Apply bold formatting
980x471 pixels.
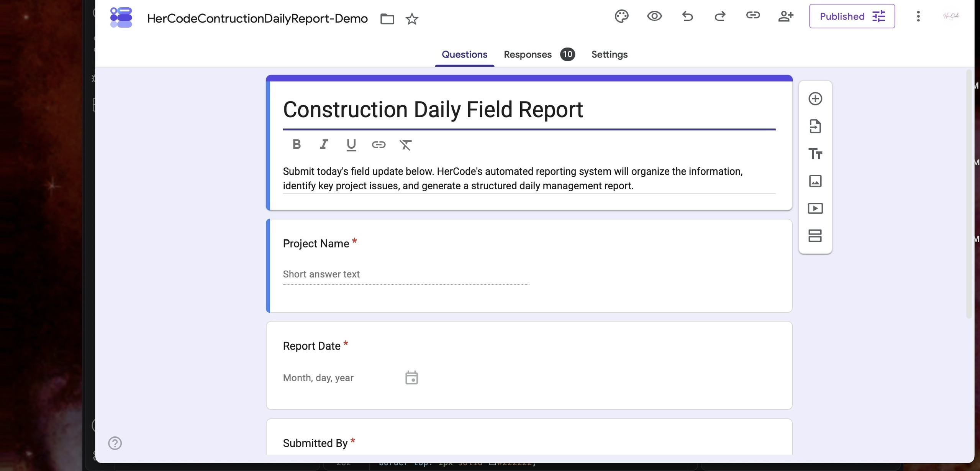(x=297, y=144)
